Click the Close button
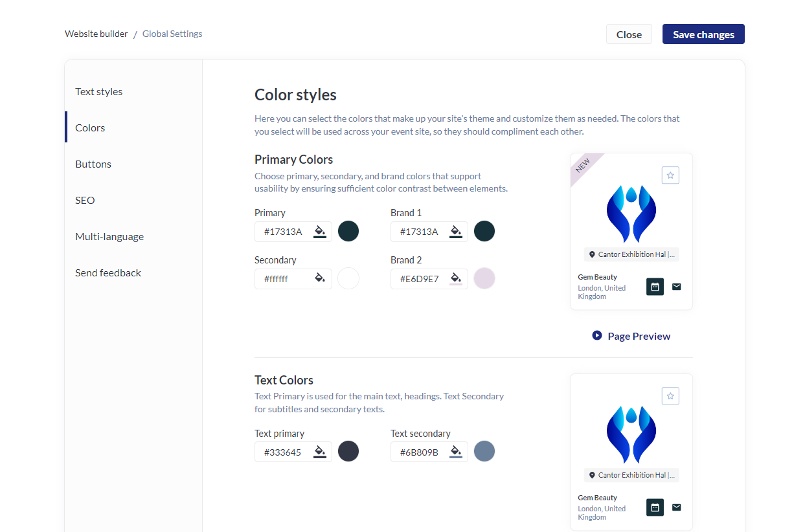The image size is (805, 532). (629, 34)
